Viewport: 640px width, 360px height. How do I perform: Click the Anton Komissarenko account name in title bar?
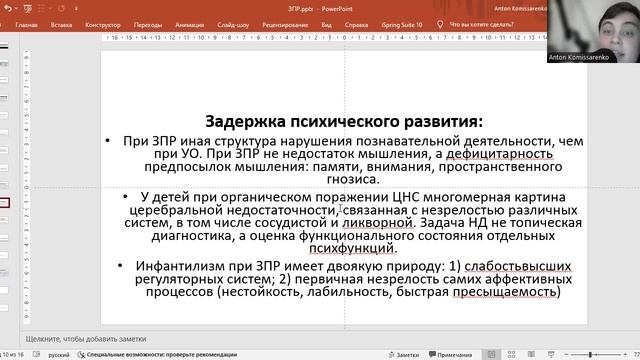click(x=519, y=9)
